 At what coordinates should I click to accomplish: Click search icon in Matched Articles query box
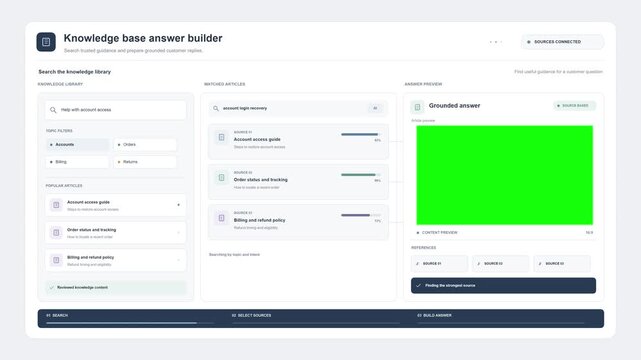click(216, 108)
